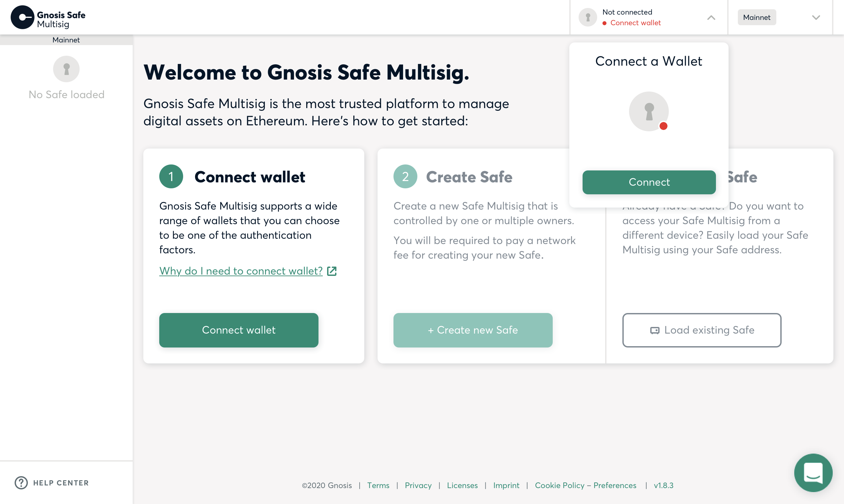Click the No Safe loaded keyhole icon
Viewport: 844px width, 504px height.
click(x=66, y=69)
